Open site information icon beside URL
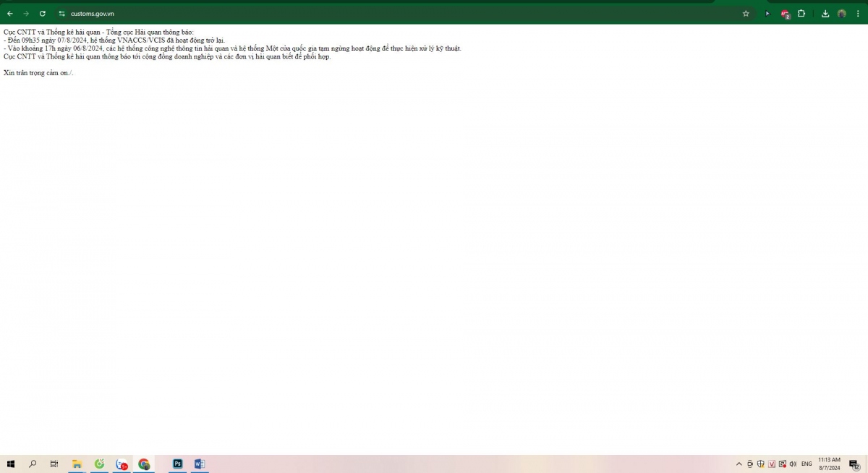Viewport: 868px width, 473px height. [x=61, y=14]
